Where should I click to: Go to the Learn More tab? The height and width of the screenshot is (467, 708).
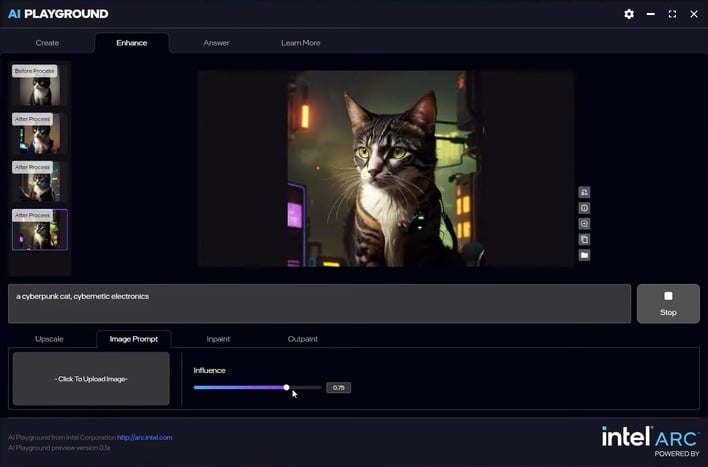[x=301, y=43]
